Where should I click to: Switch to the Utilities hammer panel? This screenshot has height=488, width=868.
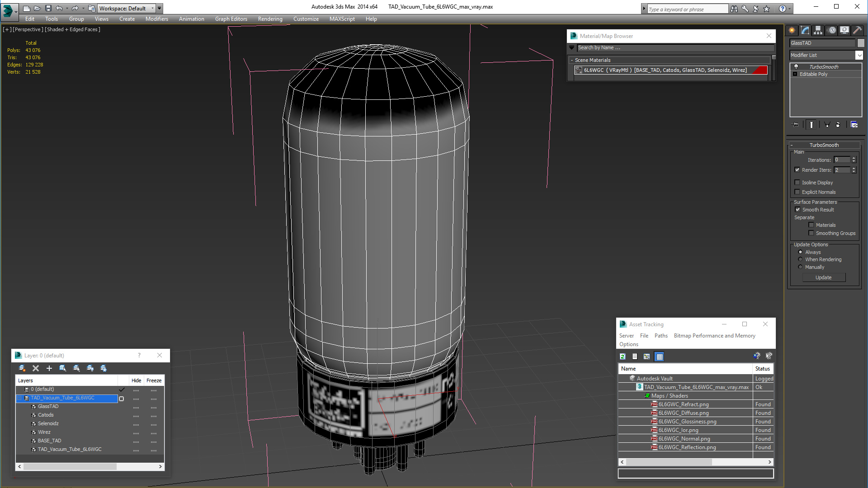tap(858, 30)
